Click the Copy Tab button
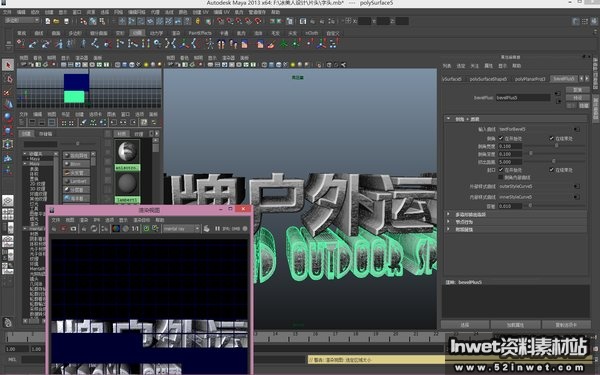This screenshot has width=600, height=375. point(566,325)
